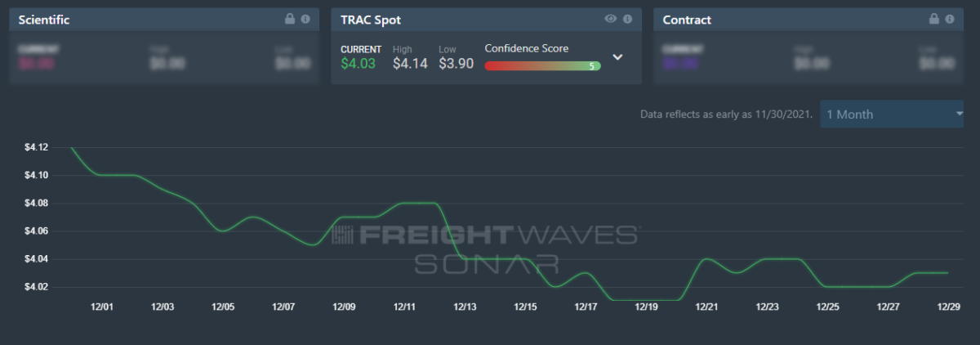Viewport: 980px width, 345px height.
Task: Expand the TRAC Spot details chevron
Action: click(618, 57)
